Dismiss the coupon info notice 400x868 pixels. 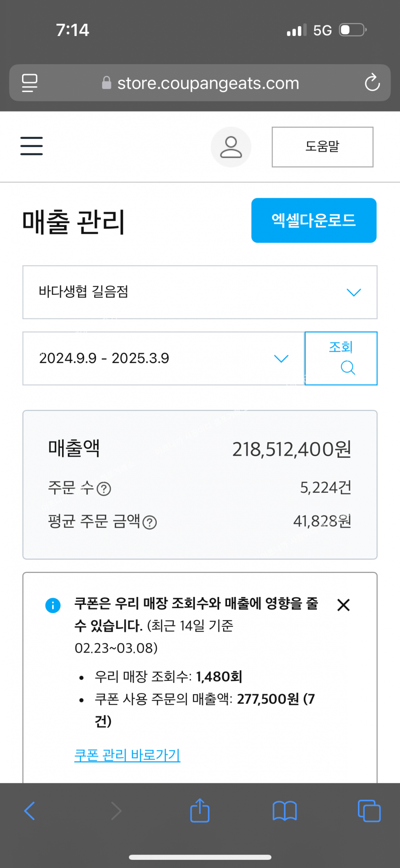344,605
